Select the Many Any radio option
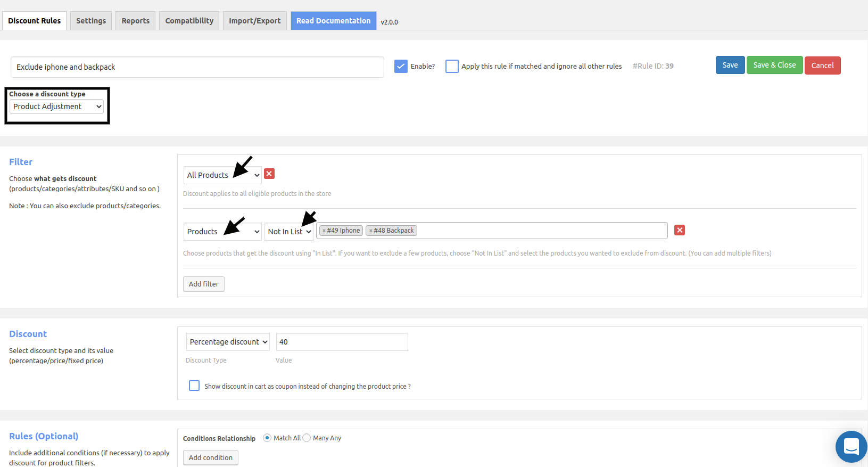 click(307, 438)
